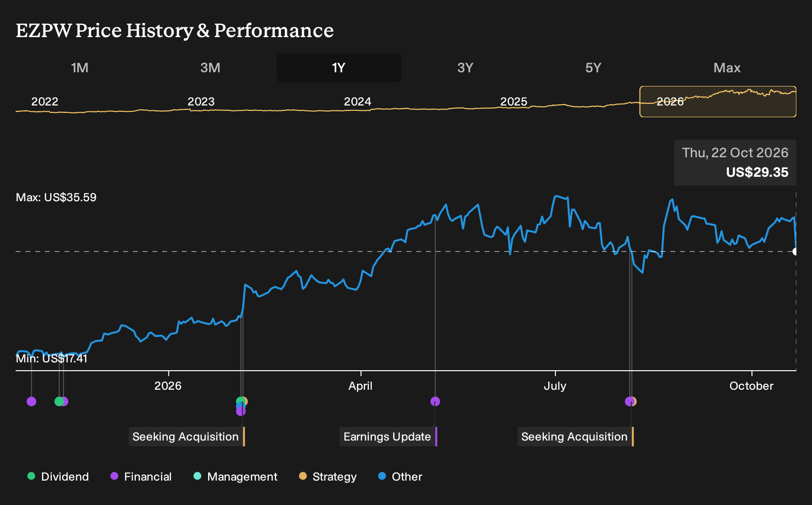Toggle the Management legend filter
812x505 pixels.
[235, 476]
